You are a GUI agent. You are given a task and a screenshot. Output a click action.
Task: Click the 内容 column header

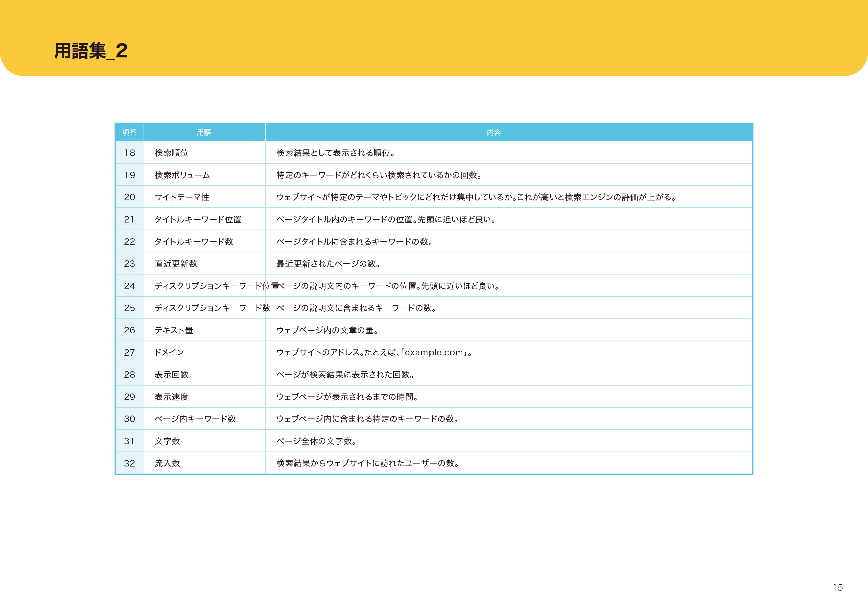(494, 132)
